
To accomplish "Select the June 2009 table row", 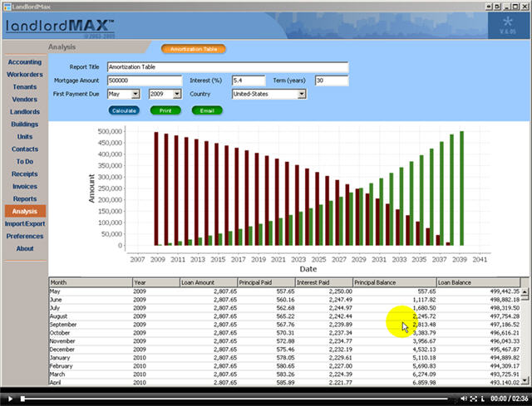I will pos(284,300).
